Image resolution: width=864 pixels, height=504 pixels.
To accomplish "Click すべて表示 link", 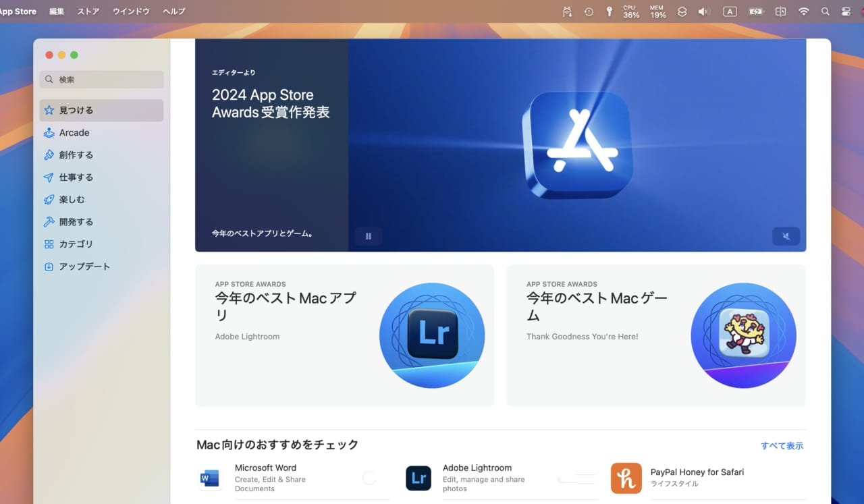I will (x=782, y=446).
